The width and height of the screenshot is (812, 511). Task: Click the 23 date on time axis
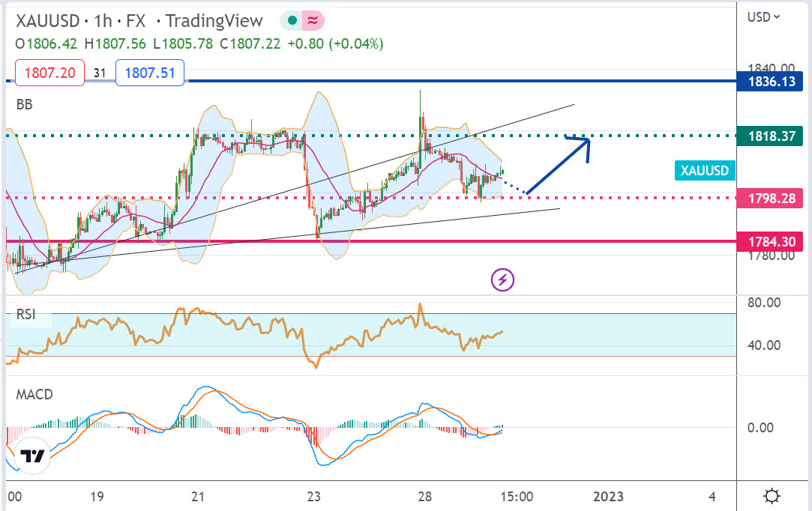coord(314,497)
